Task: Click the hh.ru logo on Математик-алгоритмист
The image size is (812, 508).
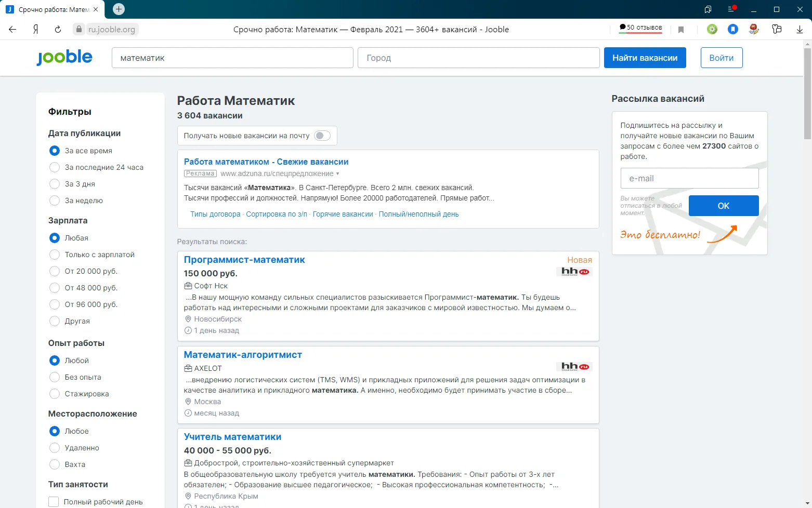Action: [x=574, y=367]
